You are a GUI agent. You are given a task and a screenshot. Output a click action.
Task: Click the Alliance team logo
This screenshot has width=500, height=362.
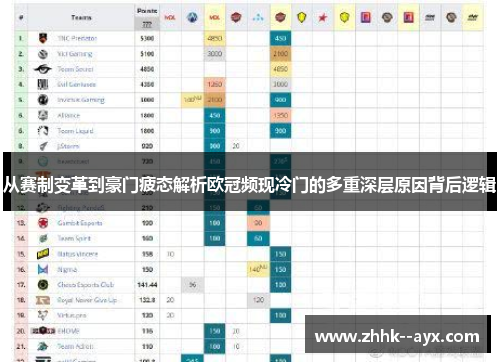click(43, 115)
